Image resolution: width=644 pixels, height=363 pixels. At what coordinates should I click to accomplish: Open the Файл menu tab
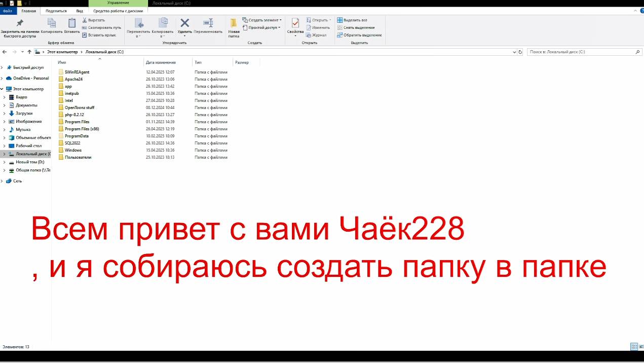pyautogui.click(x=7, y=11)
